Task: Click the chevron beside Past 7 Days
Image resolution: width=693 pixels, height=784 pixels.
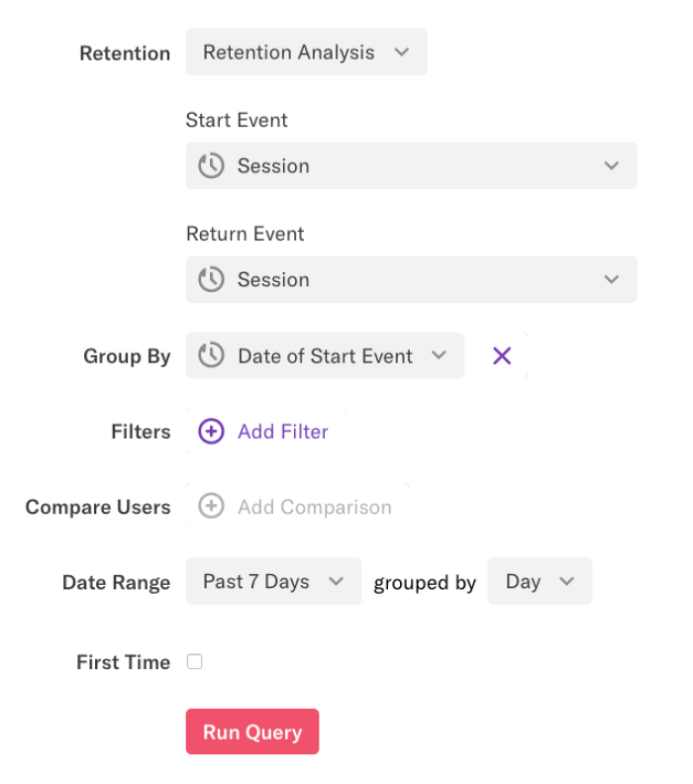Action: tap(336, 581)
